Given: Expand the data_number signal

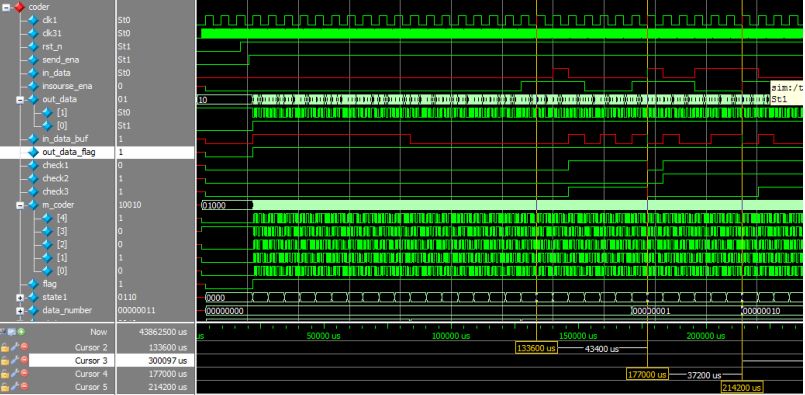Looking at the screenshot, I should 20,310.
